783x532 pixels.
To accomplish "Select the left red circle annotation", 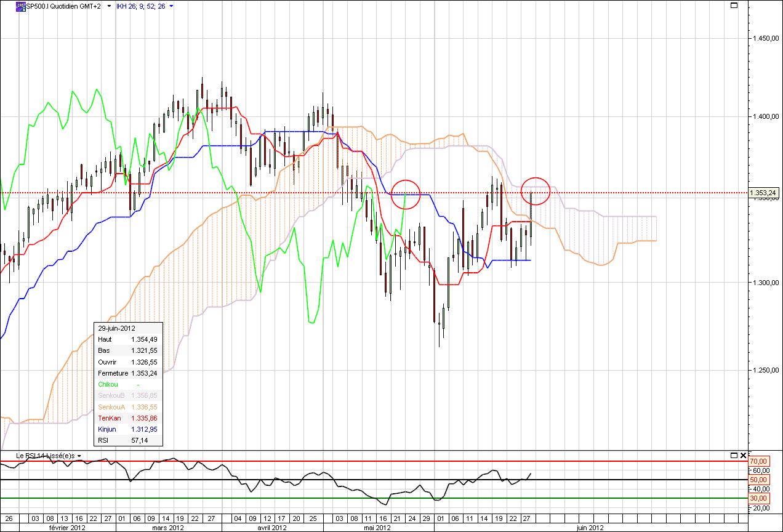I will (404, 195).
